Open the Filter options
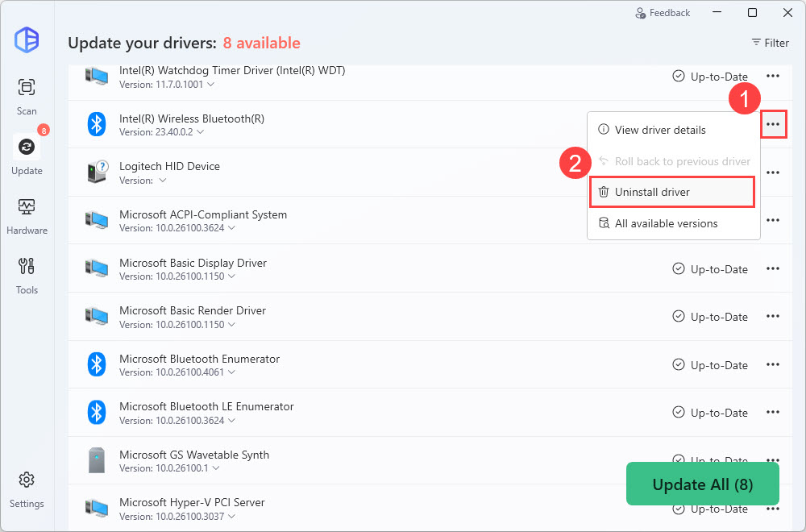 pos(770,43)
